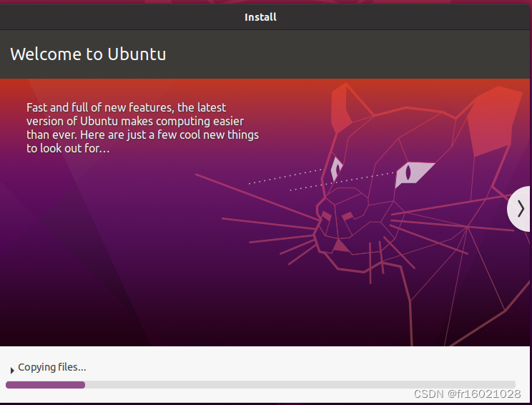Click the Copying files… status text
The image size is (532, 405).
coord(52,367)
